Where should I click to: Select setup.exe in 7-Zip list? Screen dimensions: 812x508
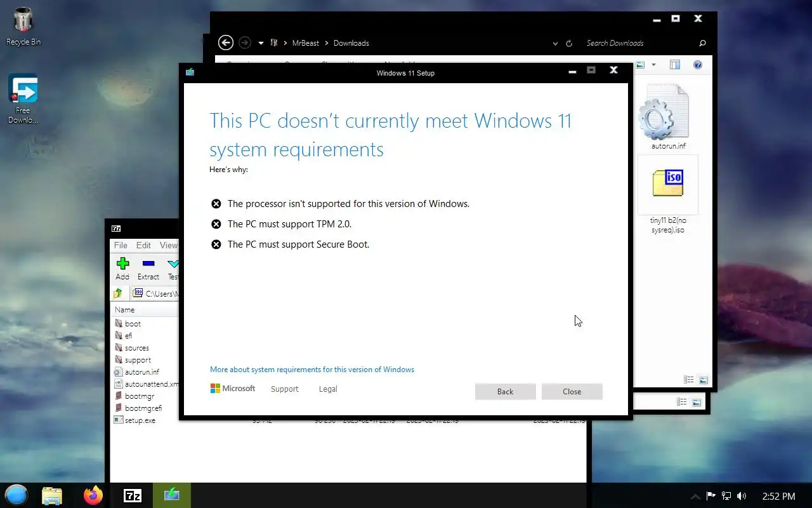(140, 420)
